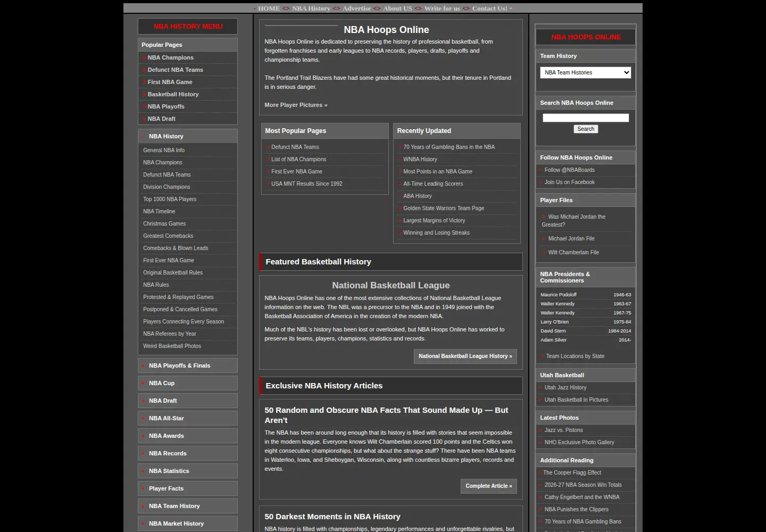Open Team Locations by State link
Screen dimensions: 766x532
coord(575,356)
